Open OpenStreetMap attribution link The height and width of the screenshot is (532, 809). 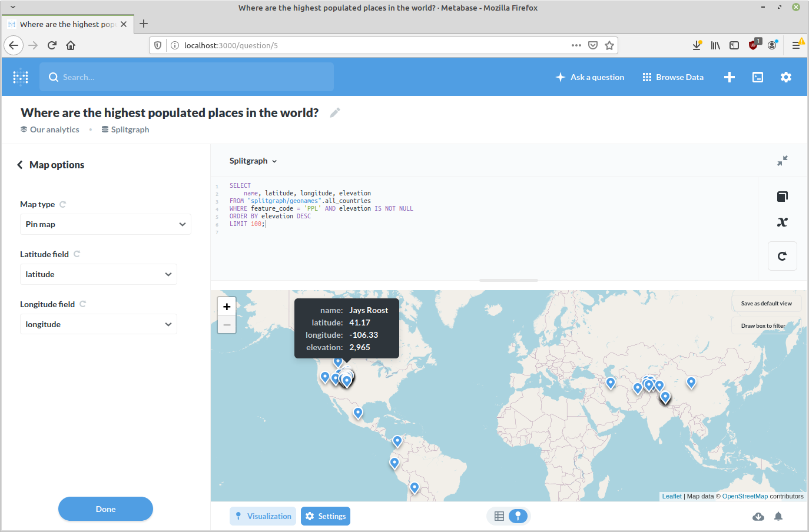(x=745, y=496)
